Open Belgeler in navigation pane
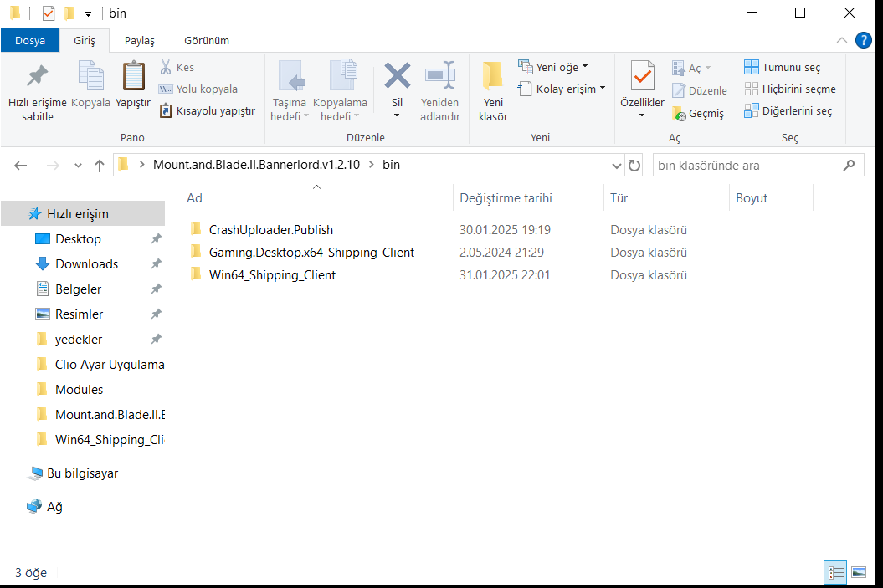The width and height of the screenshot is (883, 588). point(78,289)
